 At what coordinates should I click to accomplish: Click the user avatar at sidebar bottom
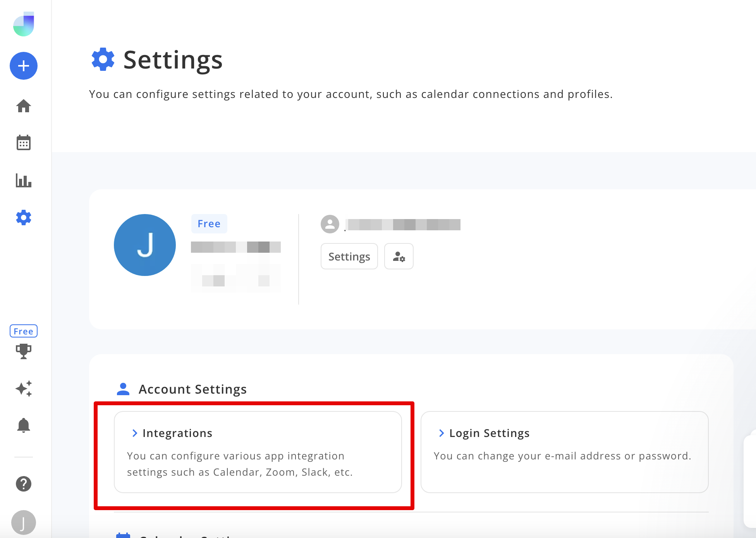coord(24,523)
